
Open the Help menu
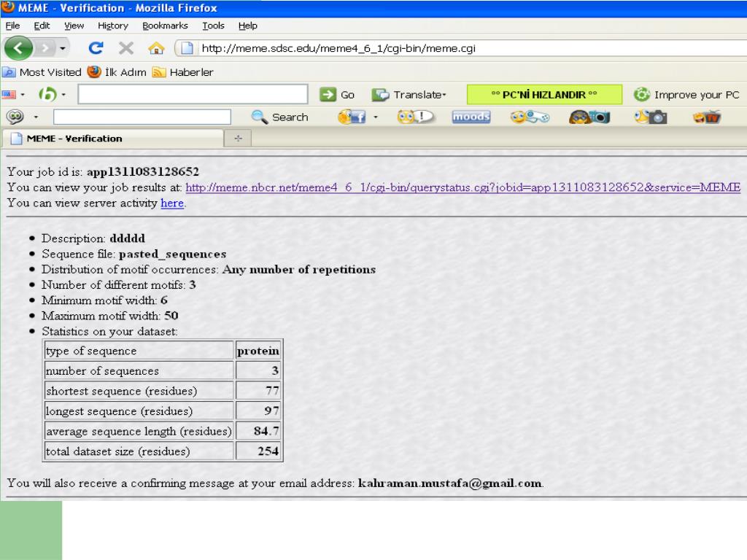[x=248, y=26]
